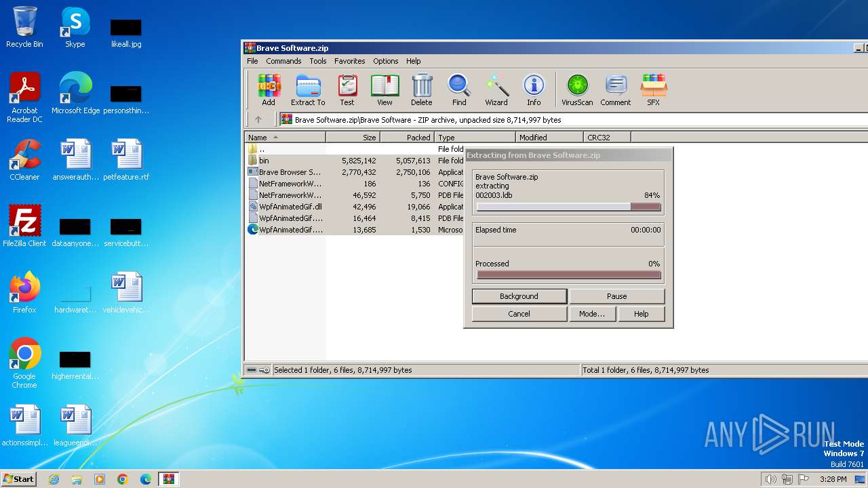Click the clock showing 3:28 PM
The height and width of the screenshot is (488, 868).
(x=833, y=479)
